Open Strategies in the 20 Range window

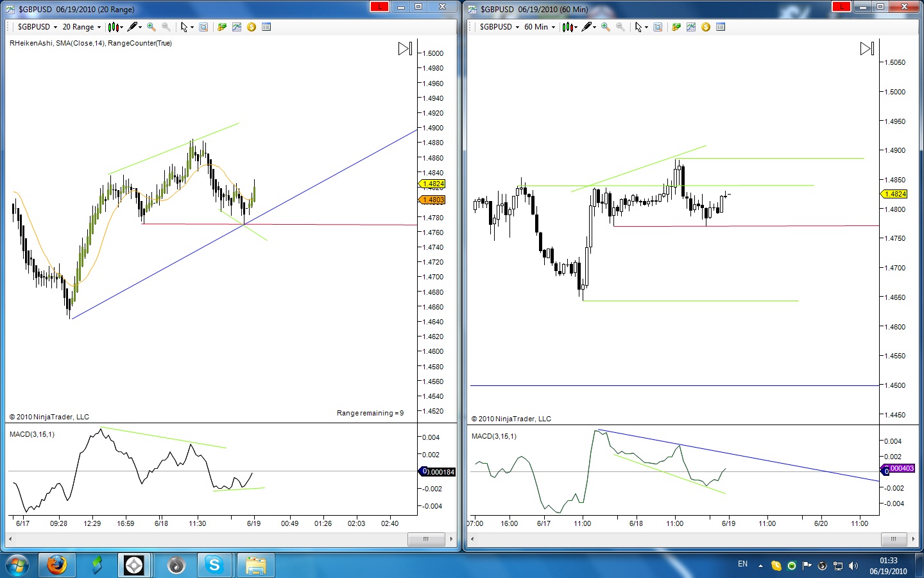pyautogui.click(x=252, y=27)
